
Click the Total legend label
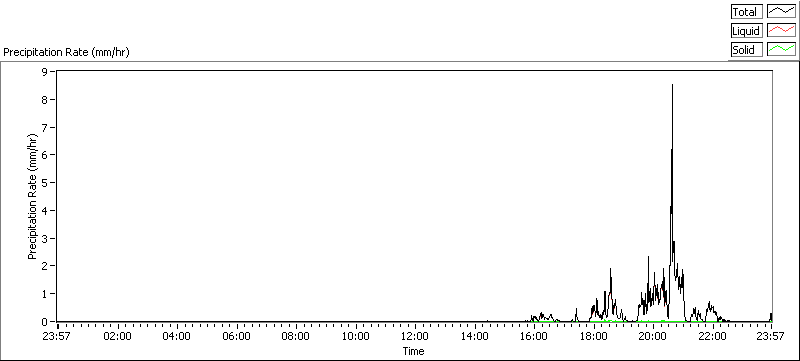746,12
